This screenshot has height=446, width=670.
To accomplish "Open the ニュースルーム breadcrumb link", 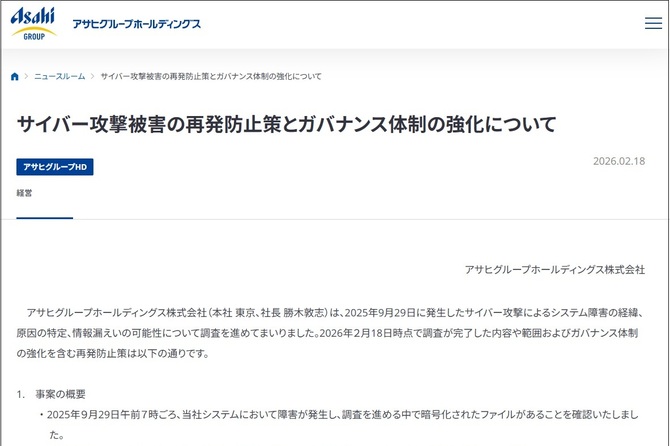I will point(59,76).
